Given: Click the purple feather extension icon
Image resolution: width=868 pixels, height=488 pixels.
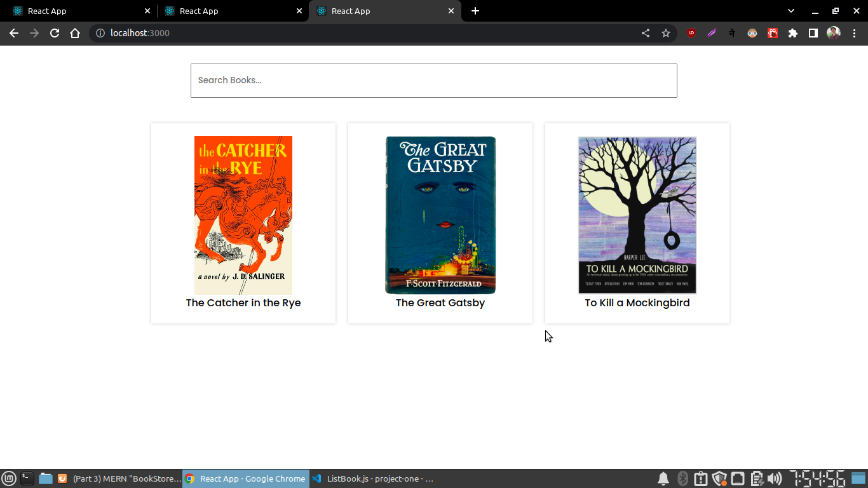Looking at the screenshot, I should (x=712, y=33).
